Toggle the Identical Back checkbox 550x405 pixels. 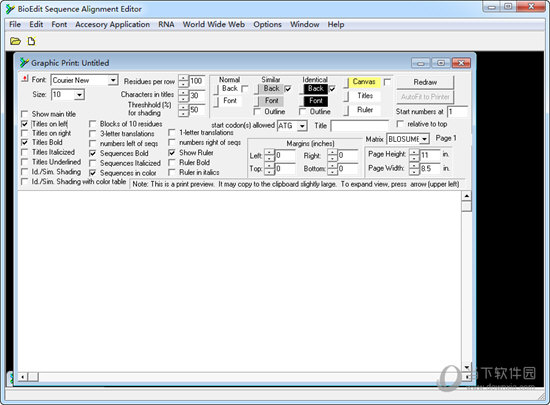pos(332,89)
